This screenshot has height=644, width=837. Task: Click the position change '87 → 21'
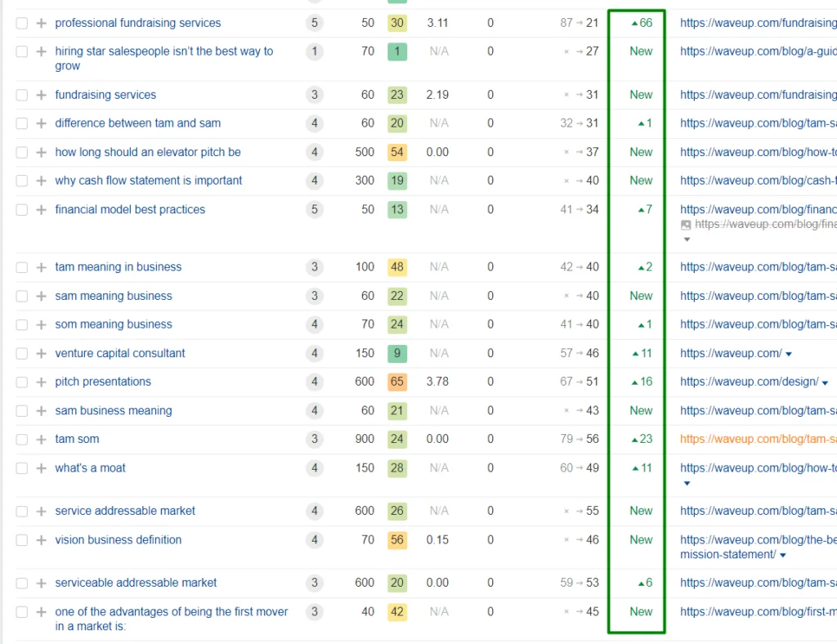click(580, 23)
